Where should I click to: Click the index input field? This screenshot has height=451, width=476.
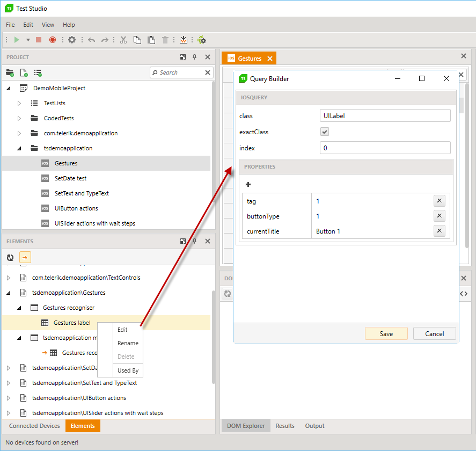(385, 148)
